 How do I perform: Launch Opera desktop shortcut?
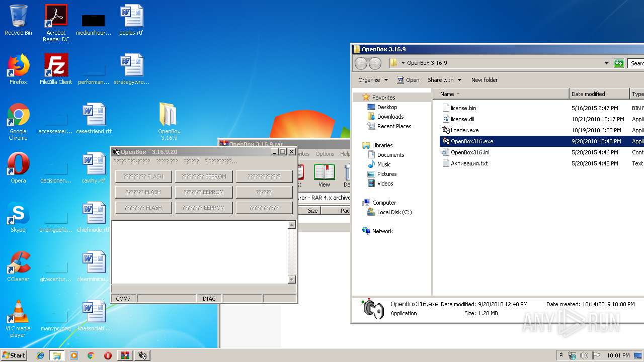tap(18, 168)
